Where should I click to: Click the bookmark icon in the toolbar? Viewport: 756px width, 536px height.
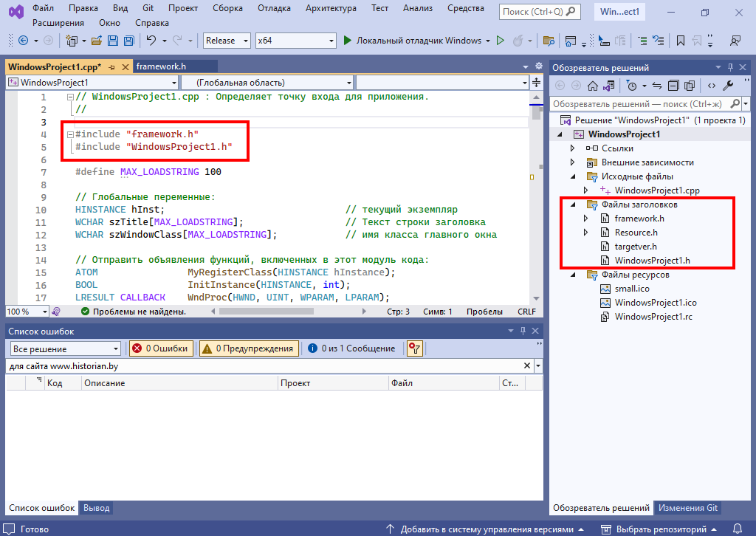click(x=681, y=41)
